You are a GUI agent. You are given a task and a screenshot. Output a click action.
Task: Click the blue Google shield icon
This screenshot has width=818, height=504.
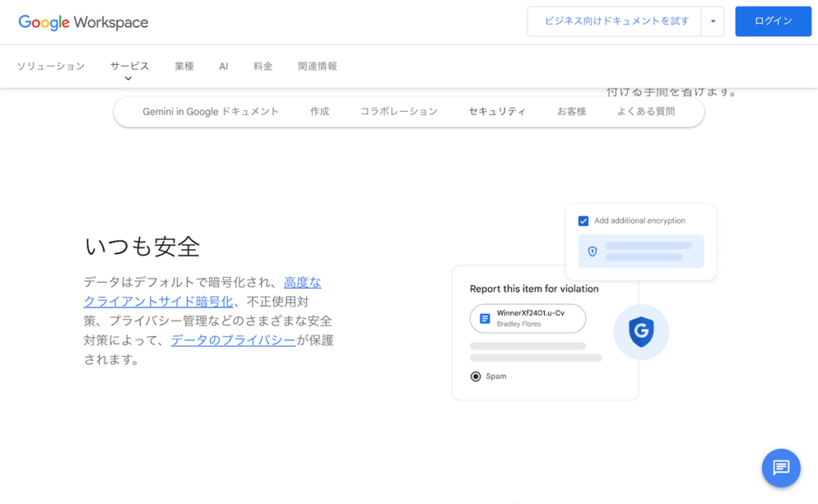click(641, 331)
